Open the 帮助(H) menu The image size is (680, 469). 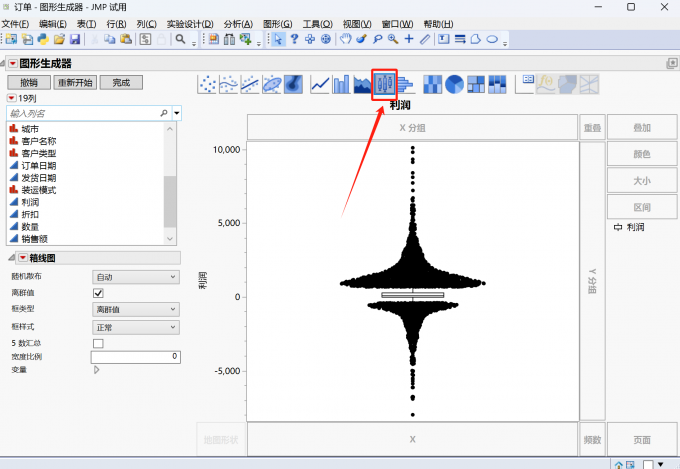(438, 24)
